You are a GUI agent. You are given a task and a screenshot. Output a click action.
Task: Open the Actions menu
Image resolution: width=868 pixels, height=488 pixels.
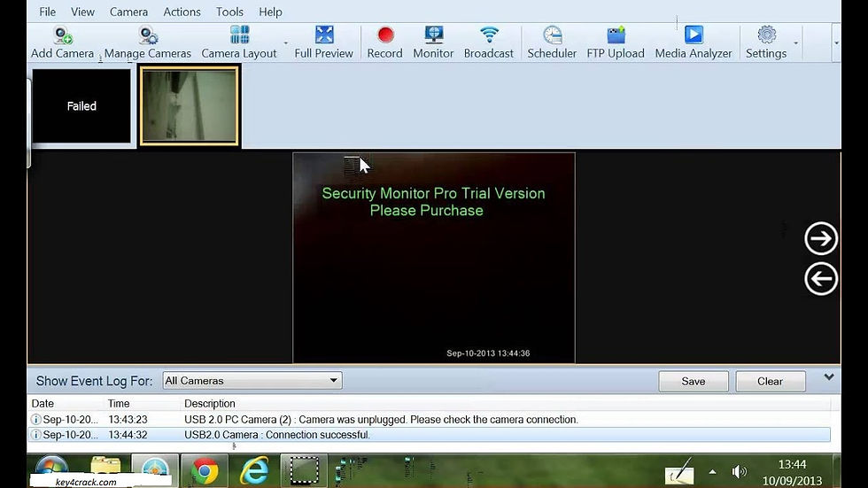point(182,12)
